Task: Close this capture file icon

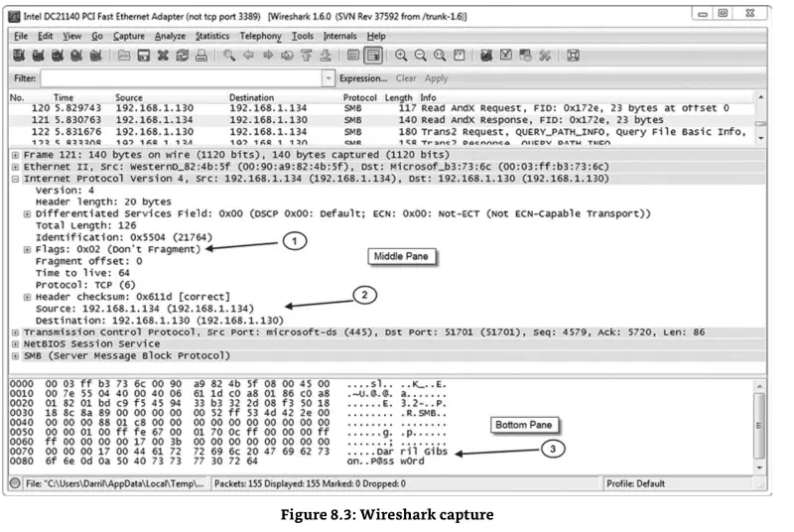Action: coord(163,56)
